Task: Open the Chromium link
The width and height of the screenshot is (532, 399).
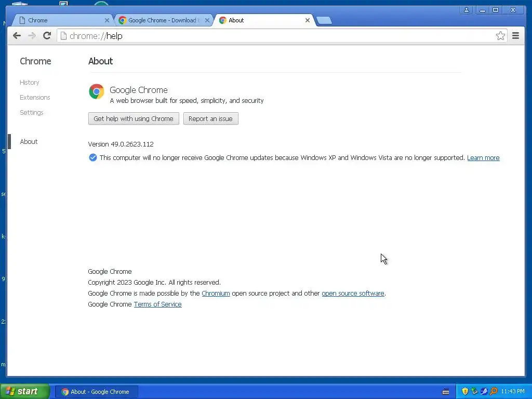Action: 216,293
